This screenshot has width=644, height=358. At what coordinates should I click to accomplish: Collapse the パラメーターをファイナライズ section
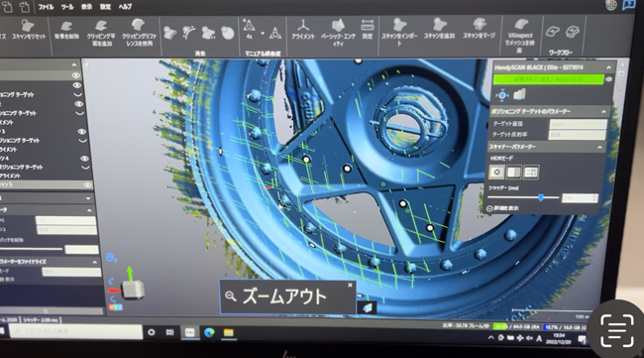[95, 262]
